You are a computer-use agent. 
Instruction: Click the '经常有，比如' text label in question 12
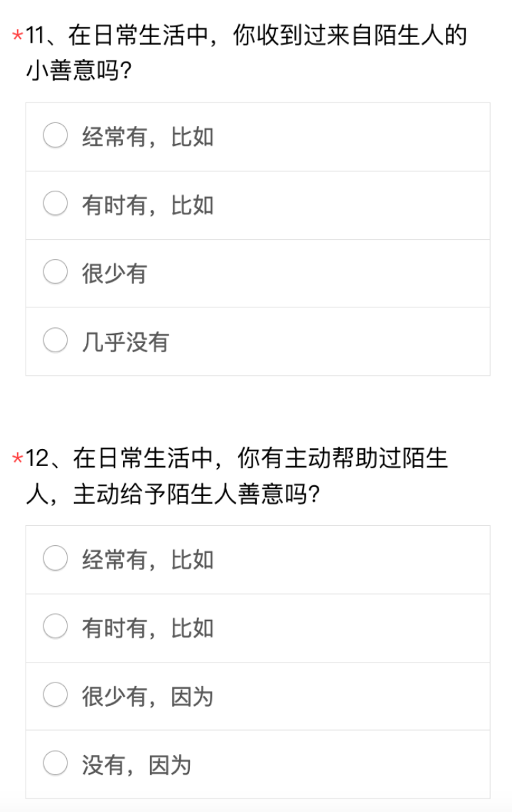coord(148,559)
